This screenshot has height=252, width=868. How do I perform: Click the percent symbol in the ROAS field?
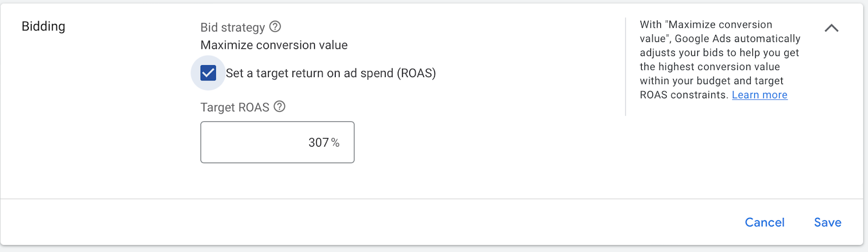335,143
